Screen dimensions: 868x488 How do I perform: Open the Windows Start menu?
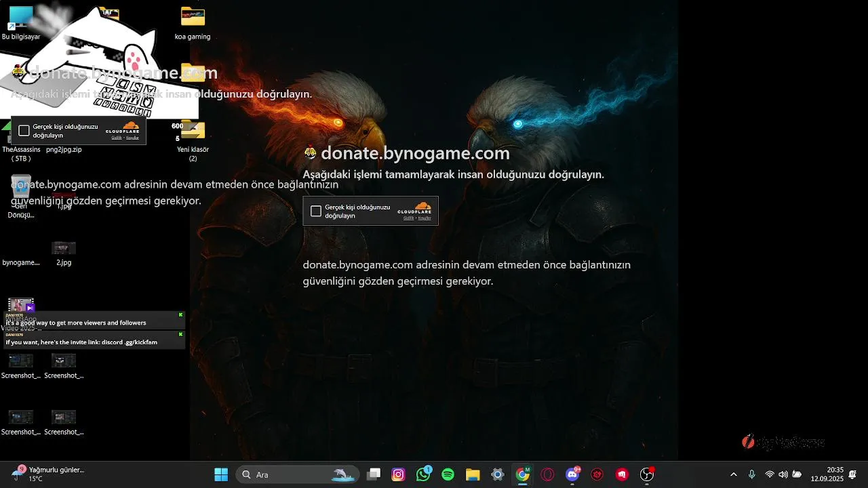coord(221,474)
